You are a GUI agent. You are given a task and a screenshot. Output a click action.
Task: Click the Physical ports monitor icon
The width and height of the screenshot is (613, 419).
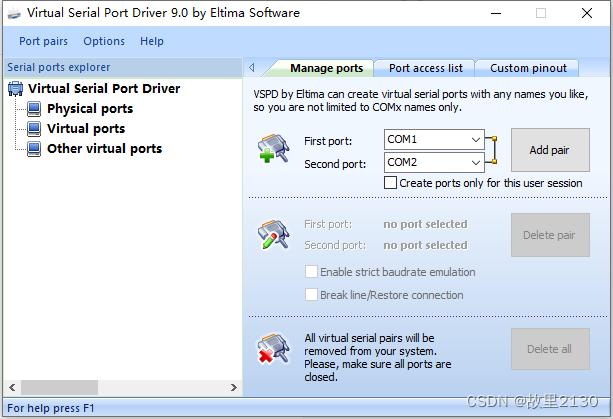[x=34, y=109]
